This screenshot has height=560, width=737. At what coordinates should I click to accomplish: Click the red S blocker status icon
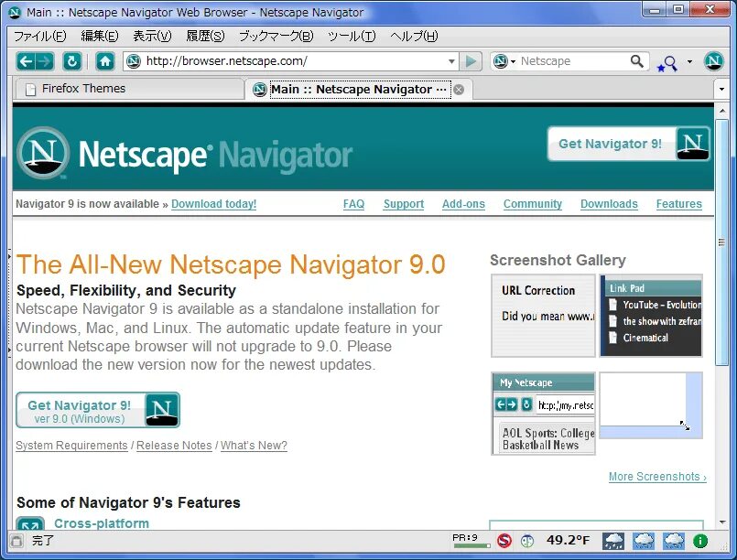[504, 541]
